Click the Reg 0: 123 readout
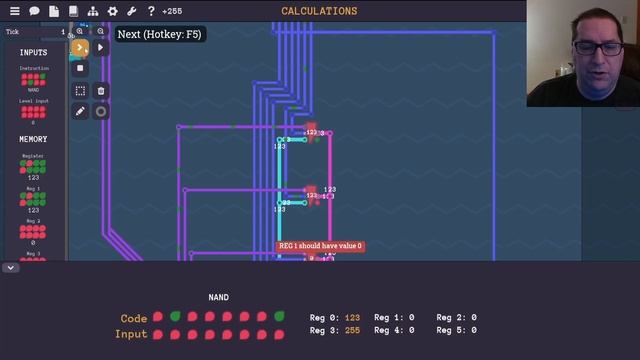The width and height of the screenshot is (640, 360). (335, 318)
